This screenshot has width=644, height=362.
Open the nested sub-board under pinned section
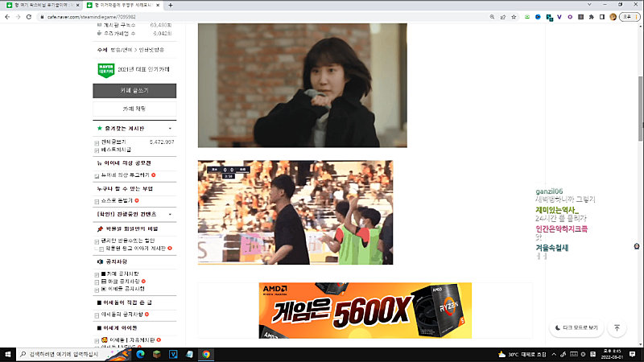click(136, 249)
